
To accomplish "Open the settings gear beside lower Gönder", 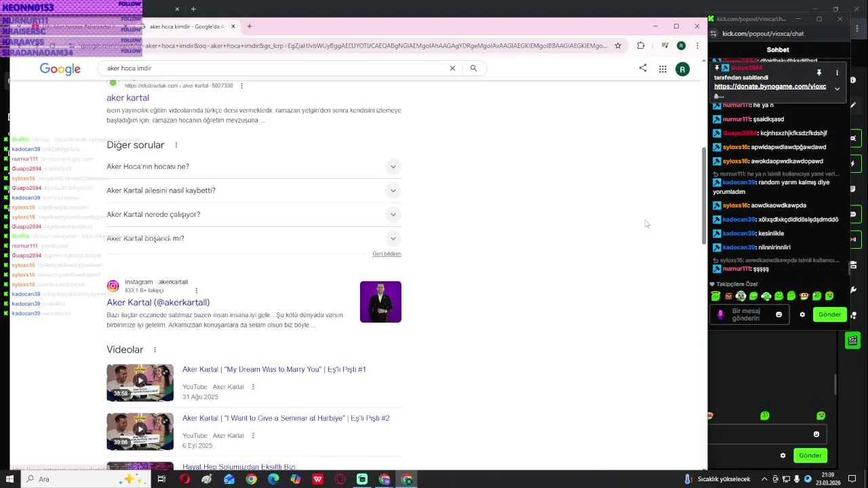I will point(783,455).
